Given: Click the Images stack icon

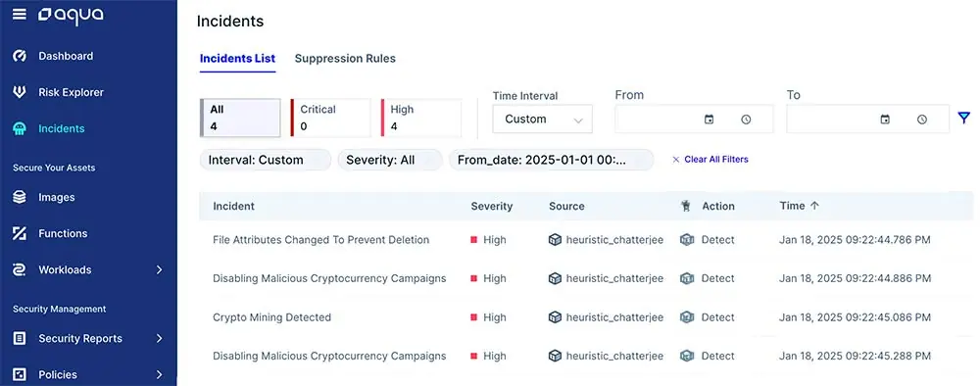Looking at the screenshot, I should (20, 197).
